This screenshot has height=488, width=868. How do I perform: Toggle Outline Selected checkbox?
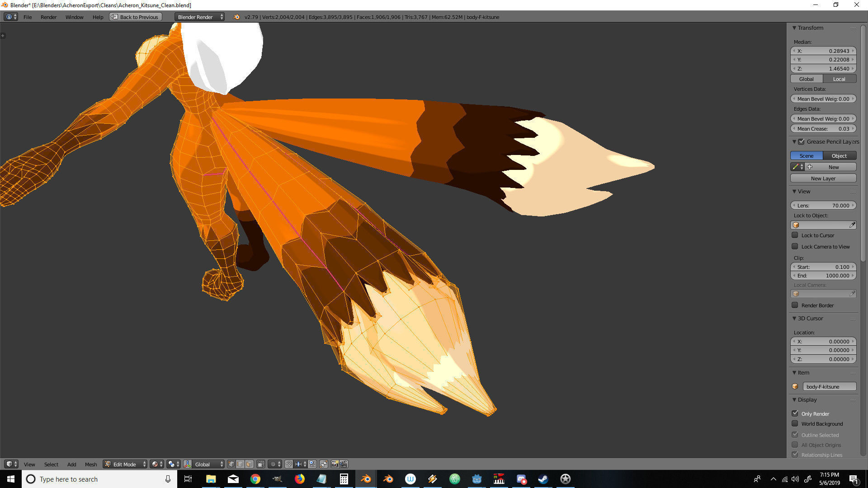[x=795, y=435]
